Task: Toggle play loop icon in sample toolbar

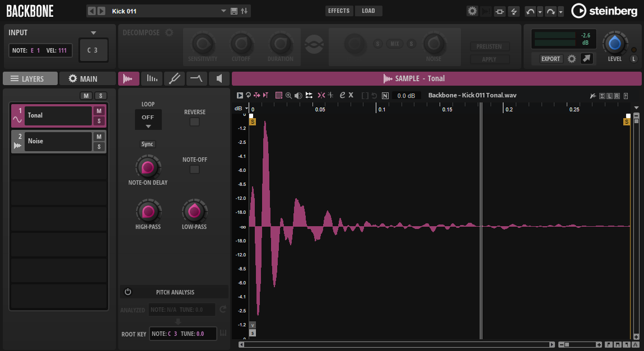Action: pyautogui.click(x=249, y=95)
